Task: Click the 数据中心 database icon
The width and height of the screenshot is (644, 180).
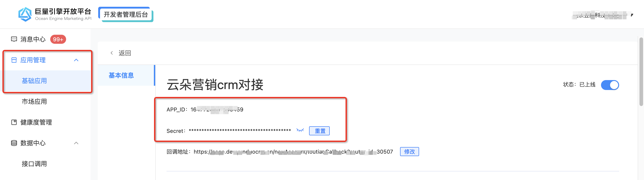Action: [x=14, y=143]
